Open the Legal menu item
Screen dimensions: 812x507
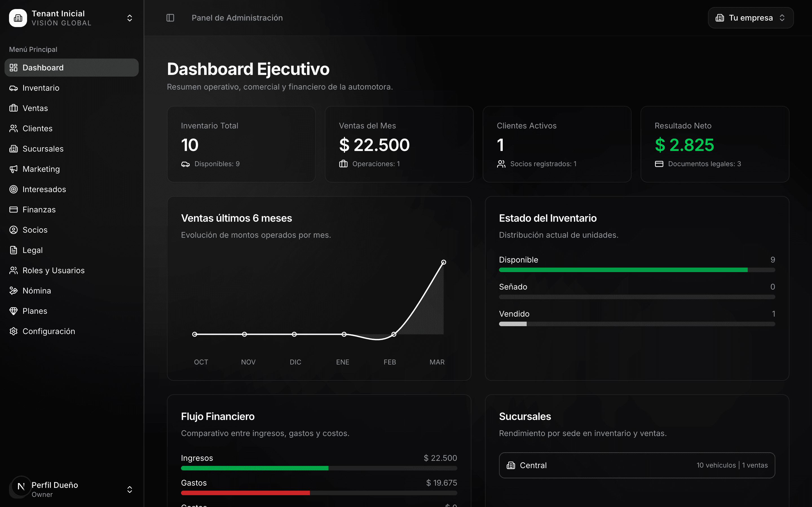pos(32,250)
